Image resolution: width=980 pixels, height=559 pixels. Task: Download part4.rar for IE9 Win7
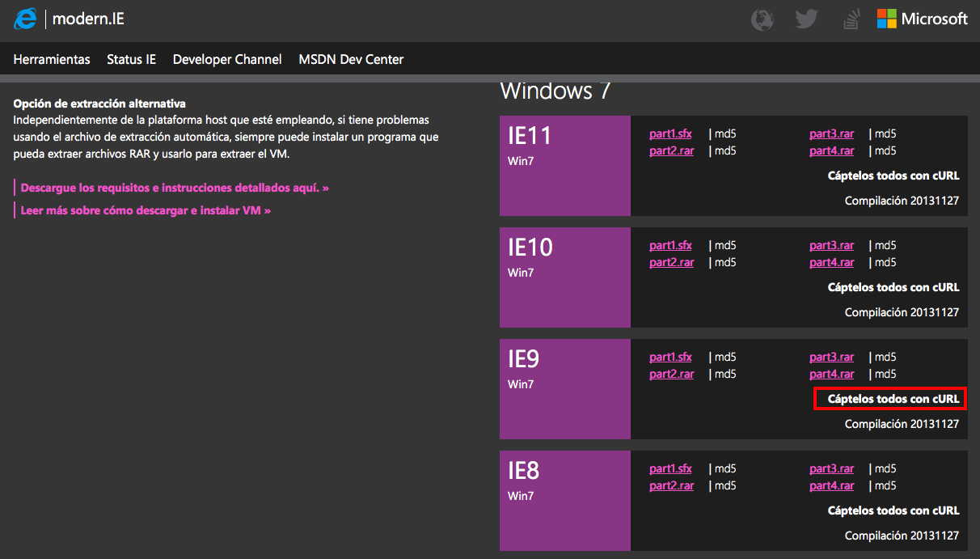pyautogui.click(x=831, y=374)
